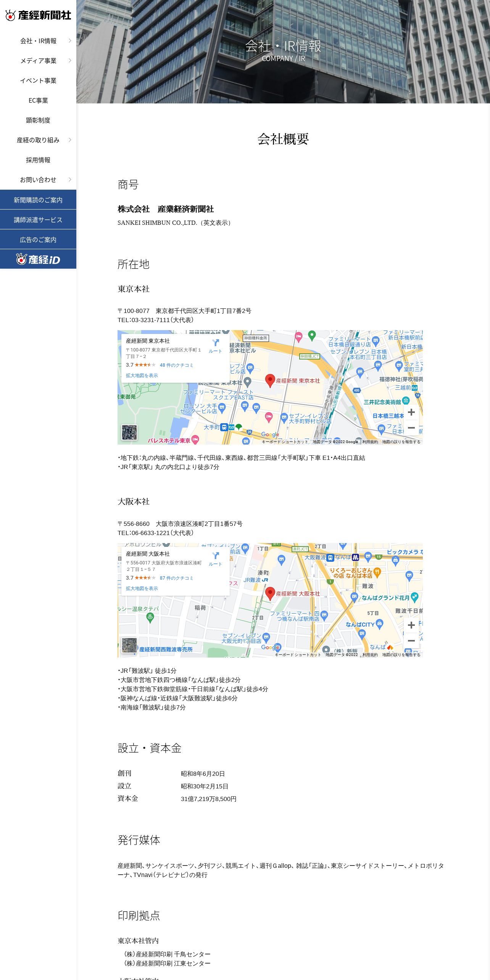Open キーボード ショートカット on Tokyo map

(x=285, y=442)
